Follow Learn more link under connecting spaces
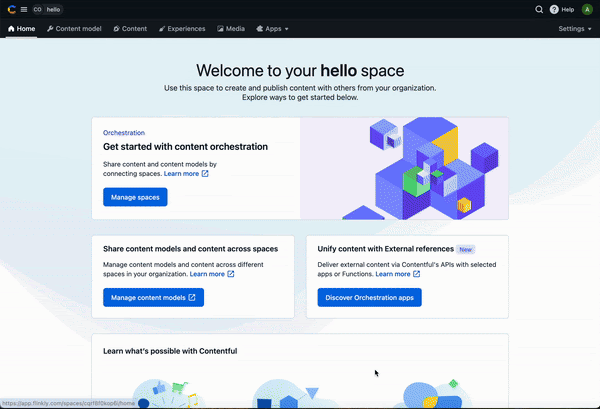Image resolution: width=600 pixels, height=409 pixels. 186,174
